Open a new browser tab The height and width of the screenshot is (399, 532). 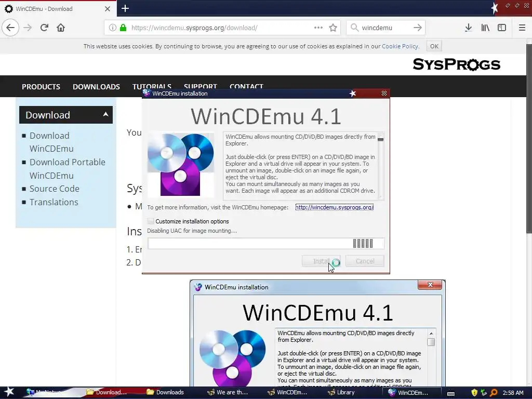(125, 8)
